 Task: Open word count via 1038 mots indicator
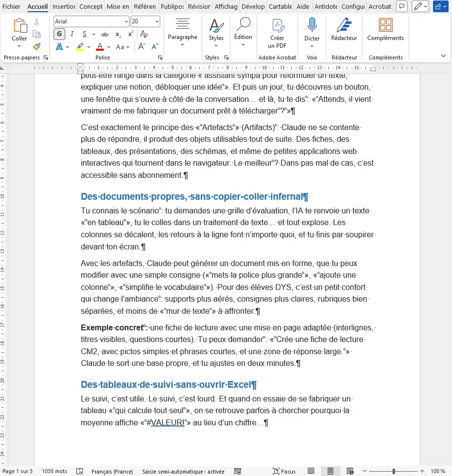click(54, 471)
